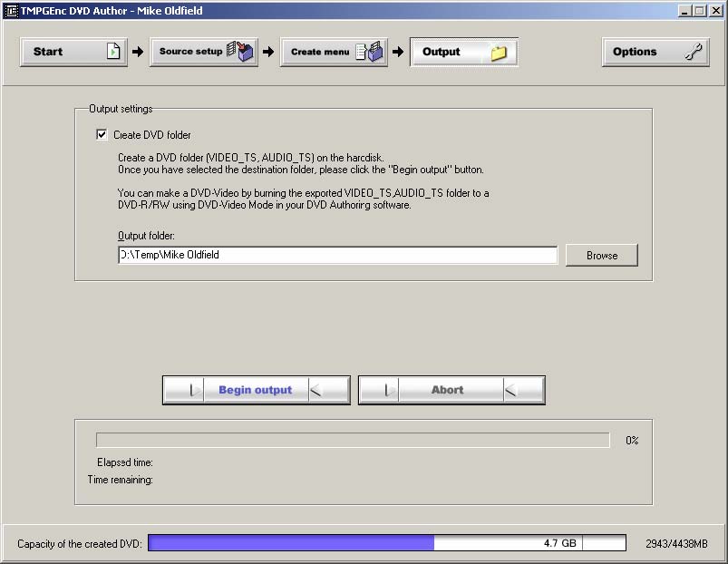The width and height of the screenshot is (728, 564).
Task: Select the Output step
Action: click(464, 52)
